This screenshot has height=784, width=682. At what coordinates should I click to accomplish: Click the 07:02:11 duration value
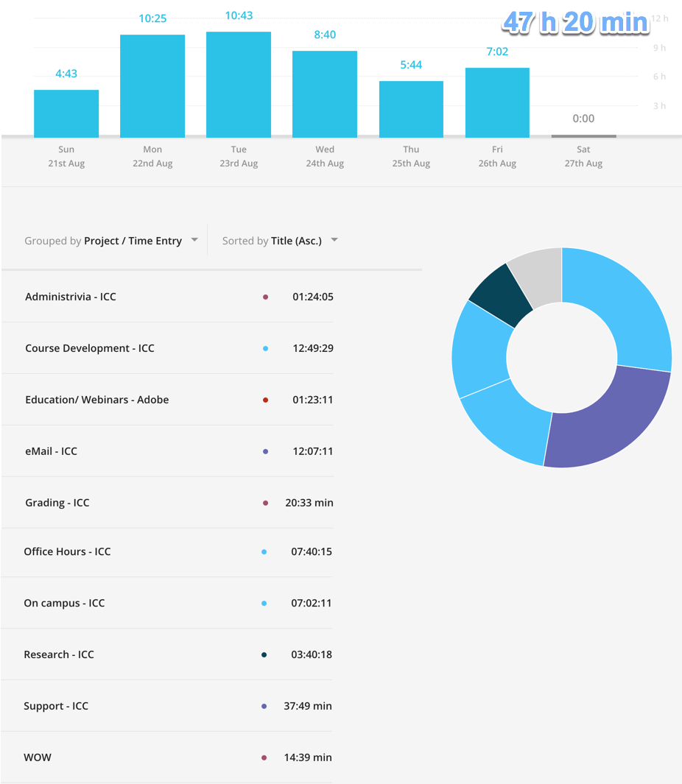coord(312,603)
